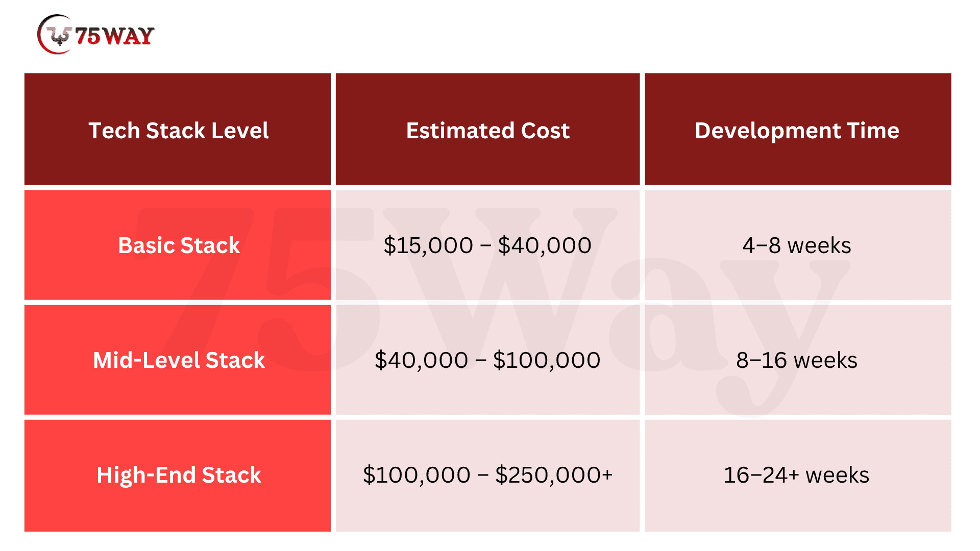
Task: Click the $250,000+ amount
Action: [x=554, y=475]
